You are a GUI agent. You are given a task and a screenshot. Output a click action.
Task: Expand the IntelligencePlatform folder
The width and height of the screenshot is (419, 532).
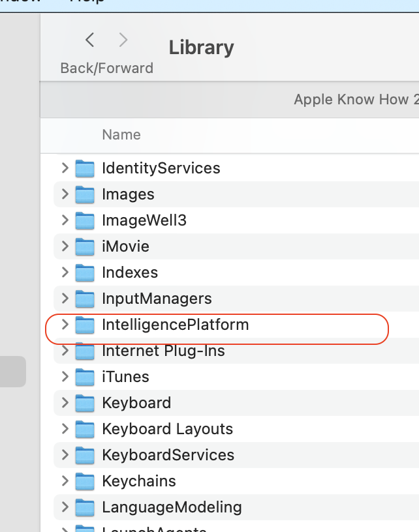(65, 325)
